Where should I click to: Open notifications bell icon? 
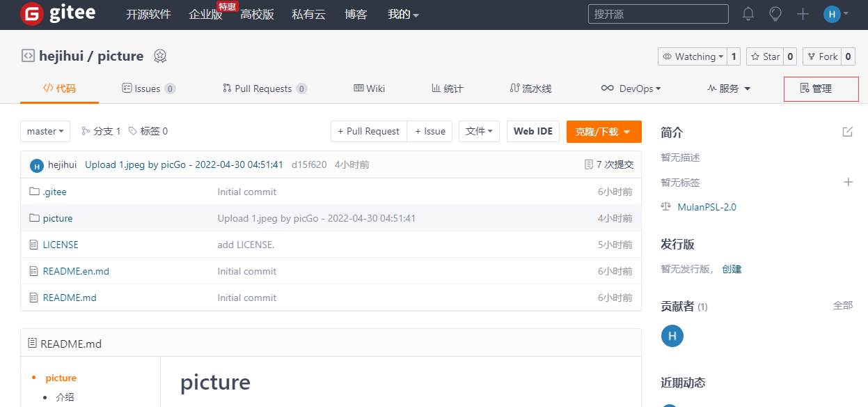[748, 14]
